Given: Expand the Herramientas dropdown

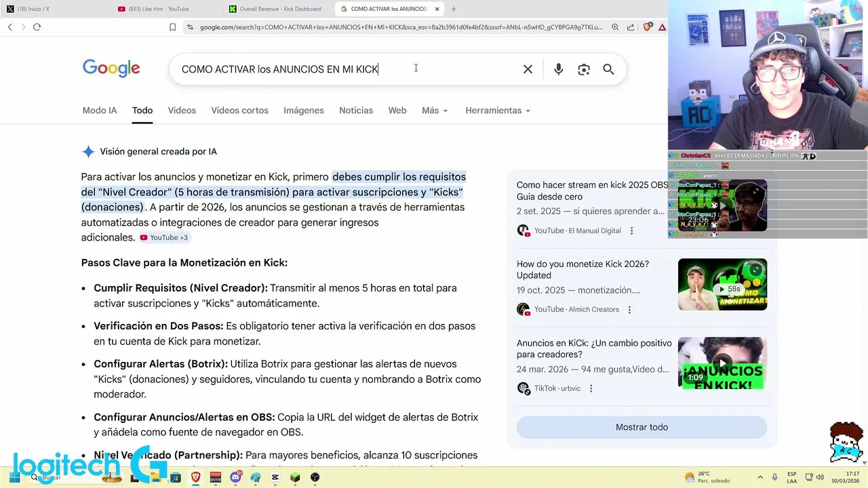Looking at the screenshot, I should (498, 110).
